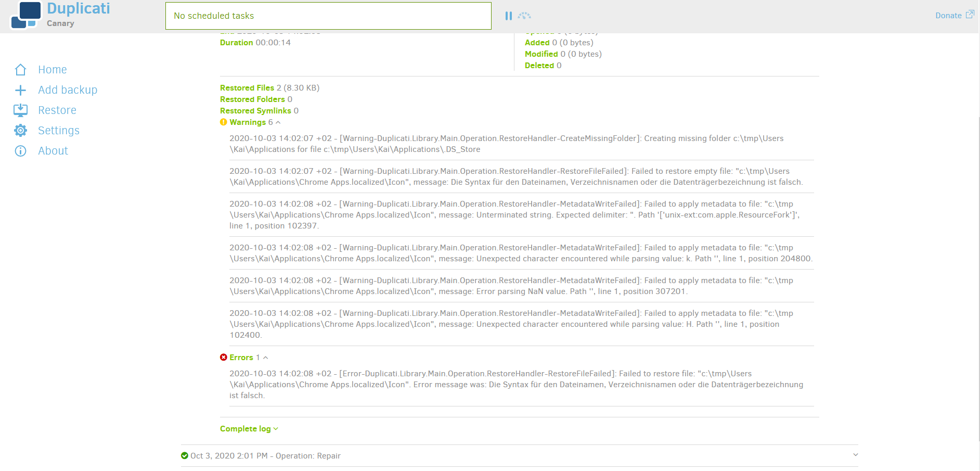Click the green checkmark on the Repair entry
This screenshot has height=471, width=980.
point(185,455)
